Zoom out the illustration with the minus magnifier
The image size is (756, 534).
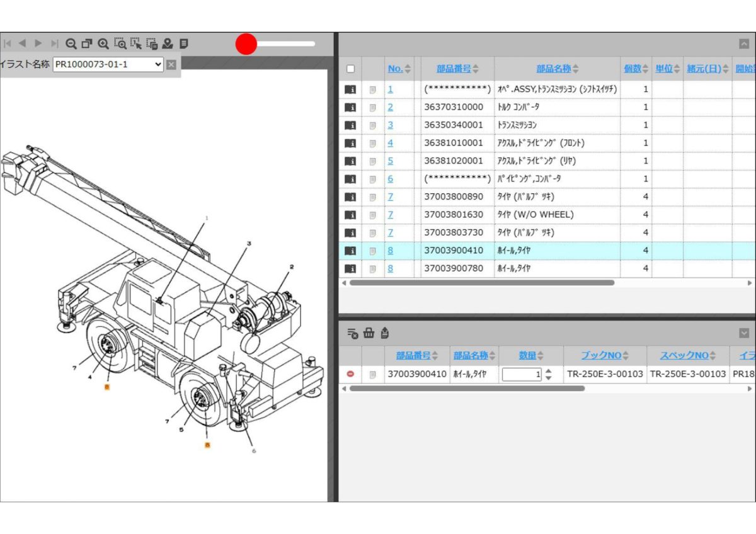[x=71, y=44]
